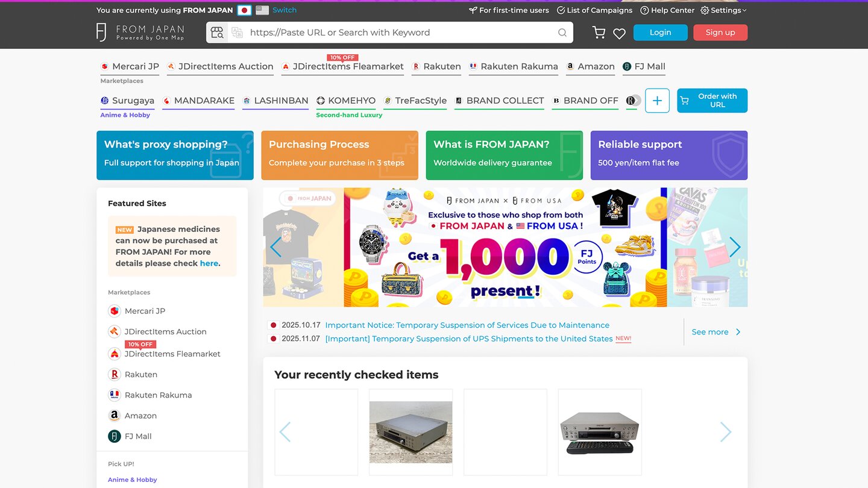Image resolution: width=868 pixels, height=488 pixels.
Task: Click the translate icon in search bar
Action: 237,33
